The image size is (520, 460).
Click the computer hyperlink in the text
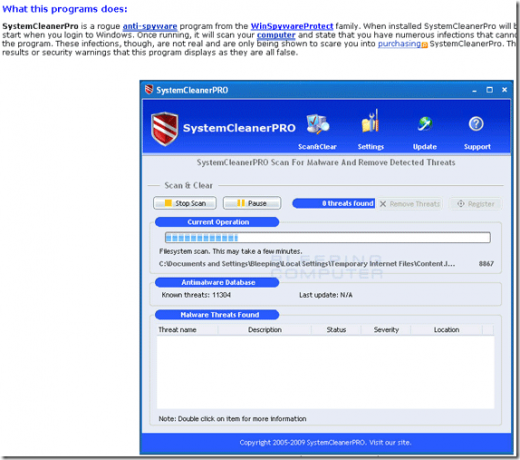[276, 35]
